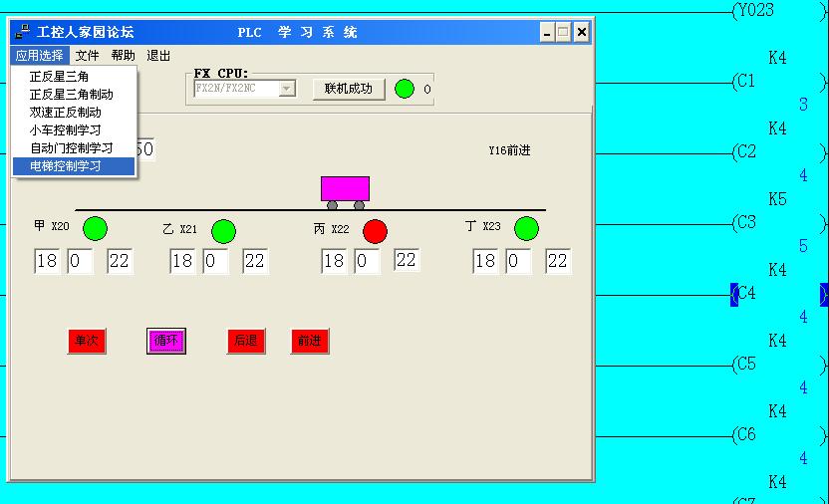Click the magenta cart on the track
This screenshot has height=504, width=829.
tap(345, 189)
